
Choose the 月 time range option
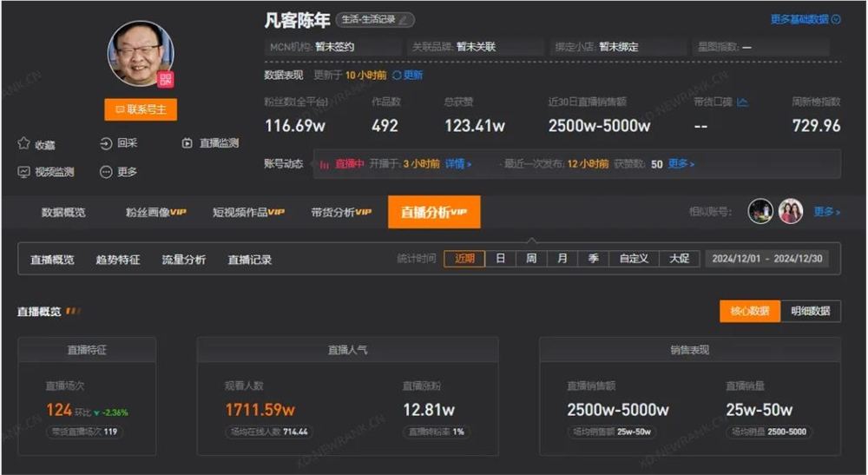point(562,259)
